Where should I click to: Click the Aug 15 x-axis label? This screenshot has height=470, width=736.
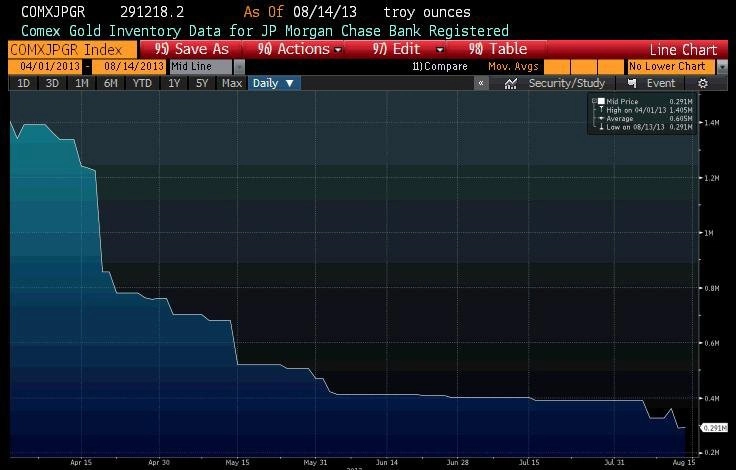(684, 462)
